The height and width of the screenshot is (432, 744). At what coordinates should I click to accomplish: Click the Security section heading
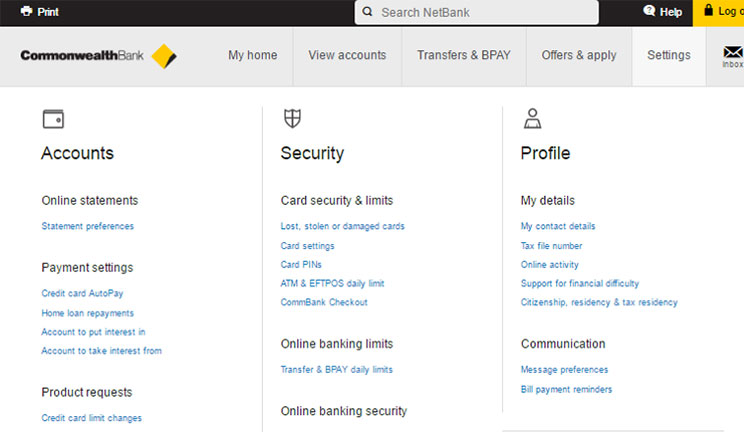pyautogui.click(x=312, y=154)
